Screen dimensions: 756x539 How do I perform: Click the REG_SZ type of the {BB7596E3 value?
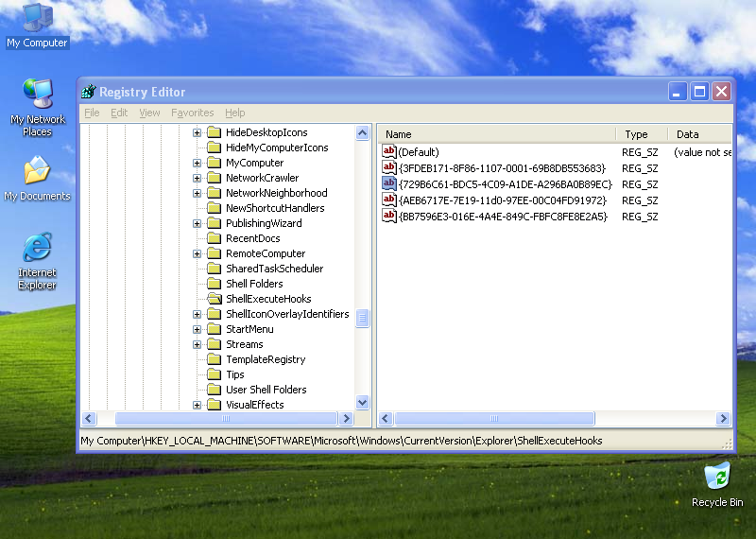point(640,217)
